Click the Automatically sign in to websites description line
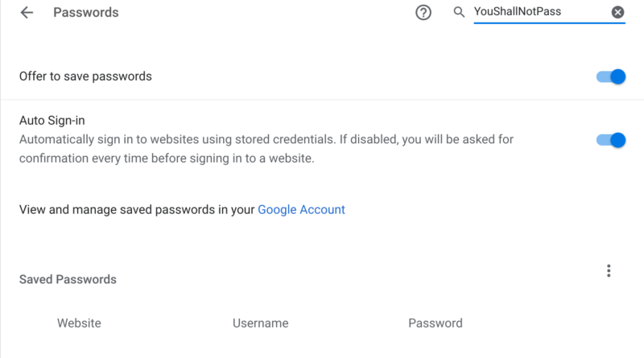644x358 pixels. tap(266, 140)
